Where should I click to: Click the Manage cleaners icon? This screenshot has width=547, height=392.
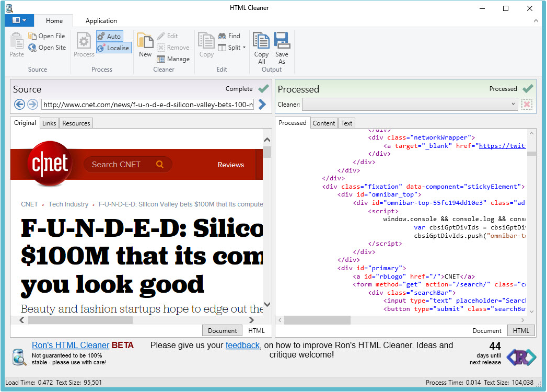coord(161,59)
